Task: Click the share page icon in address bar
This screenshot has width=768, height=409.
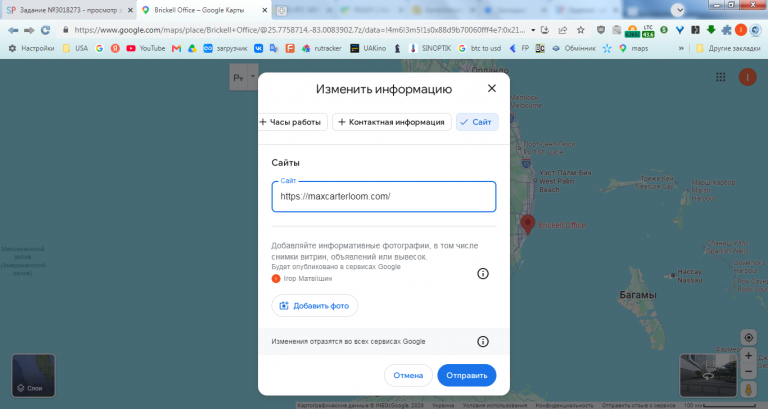Action: (563, 30)
